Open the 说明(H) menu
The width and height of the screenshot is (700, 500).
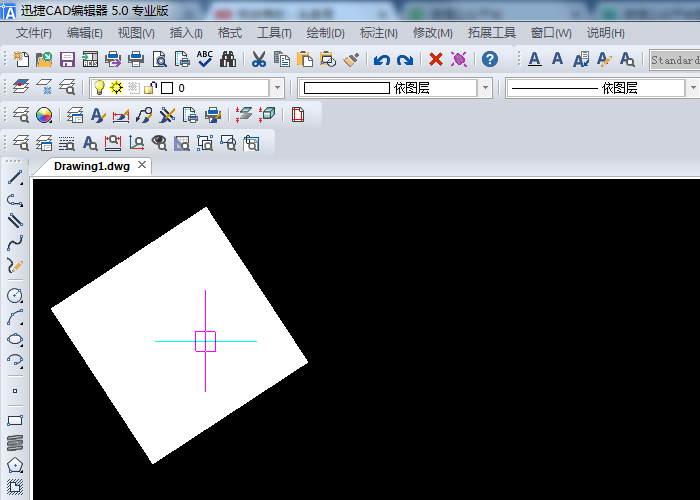pos(605,33)
